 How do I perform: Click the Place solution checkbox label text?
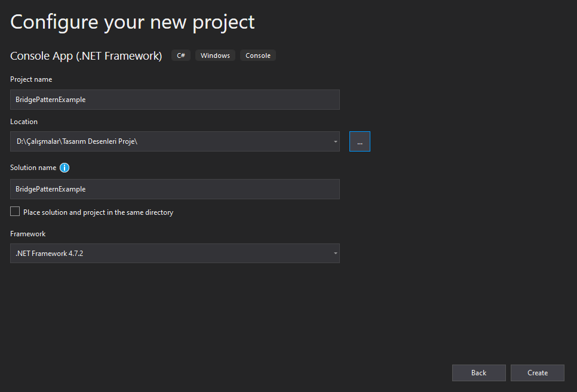tap(98, 212)
